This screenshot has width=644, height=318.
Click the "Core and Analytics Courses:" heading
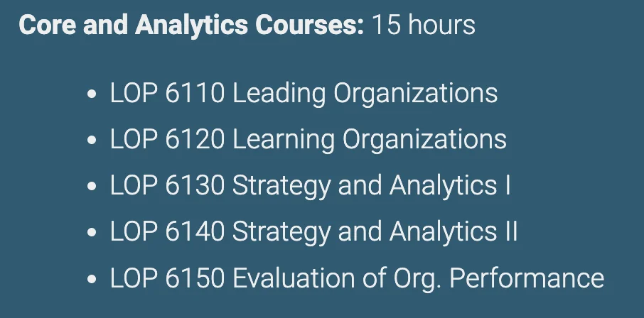[x=191, y=26]
